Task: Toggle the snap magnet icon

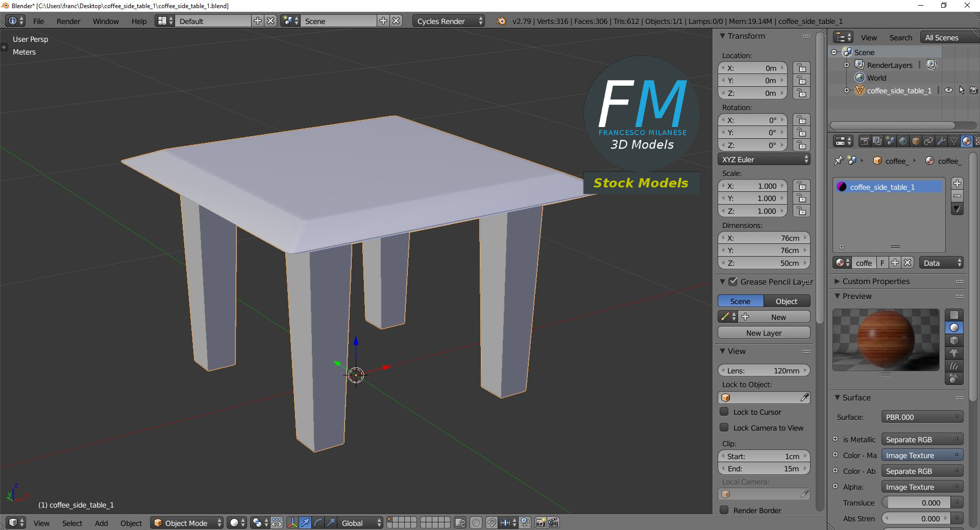Action: pyautogui.click(x=491, y=523)
